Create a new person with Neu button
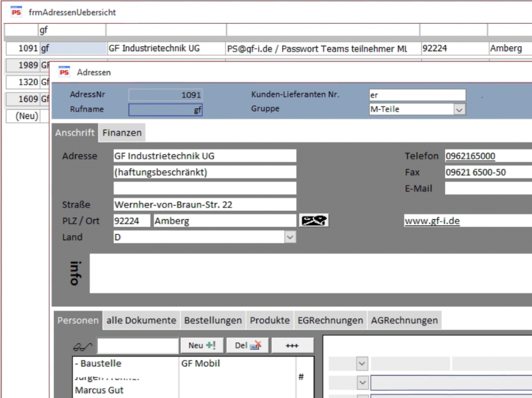 [202, 346]
